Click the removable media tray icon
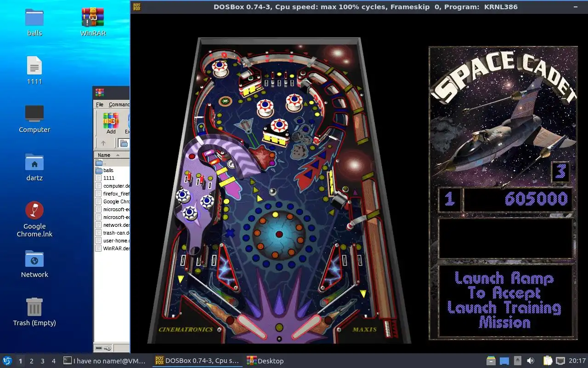 click(x=518, y=361)
